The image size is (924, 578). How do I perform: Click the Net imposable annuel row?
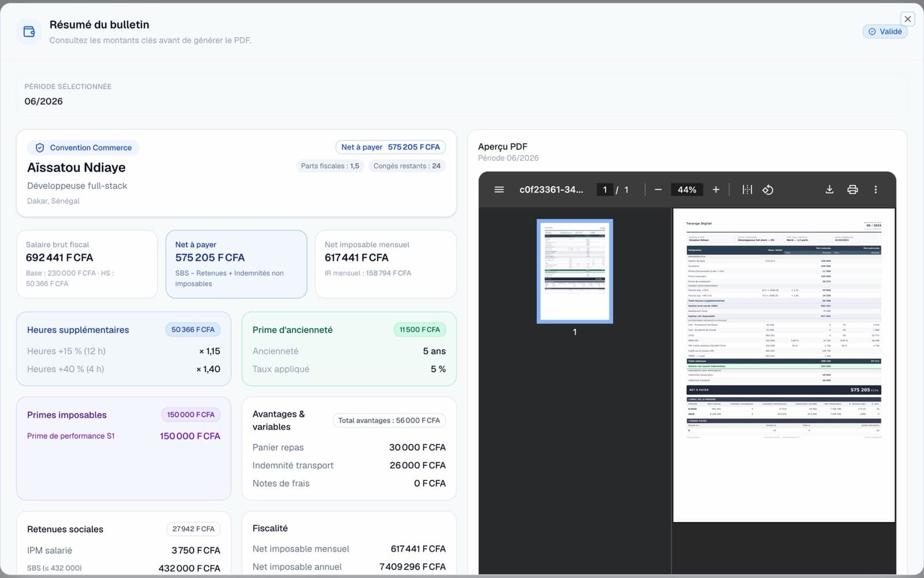tap(349, 567)
